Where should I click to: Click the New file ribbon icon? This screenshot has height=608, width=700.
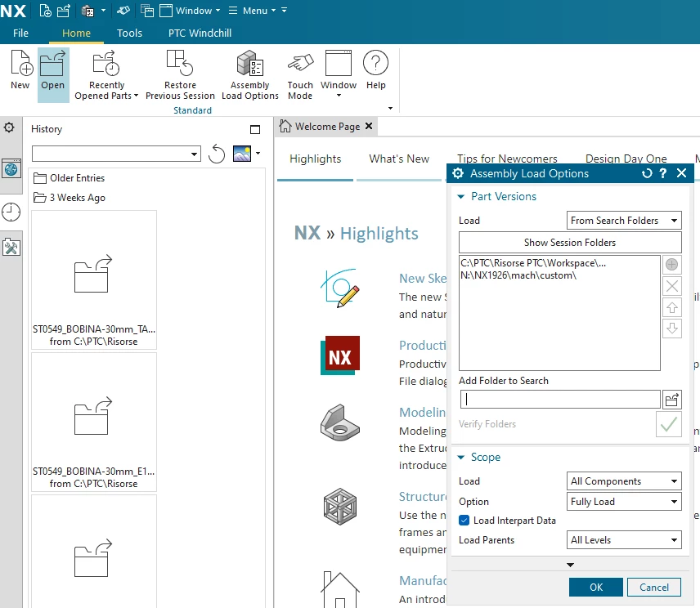pos(20,70)
